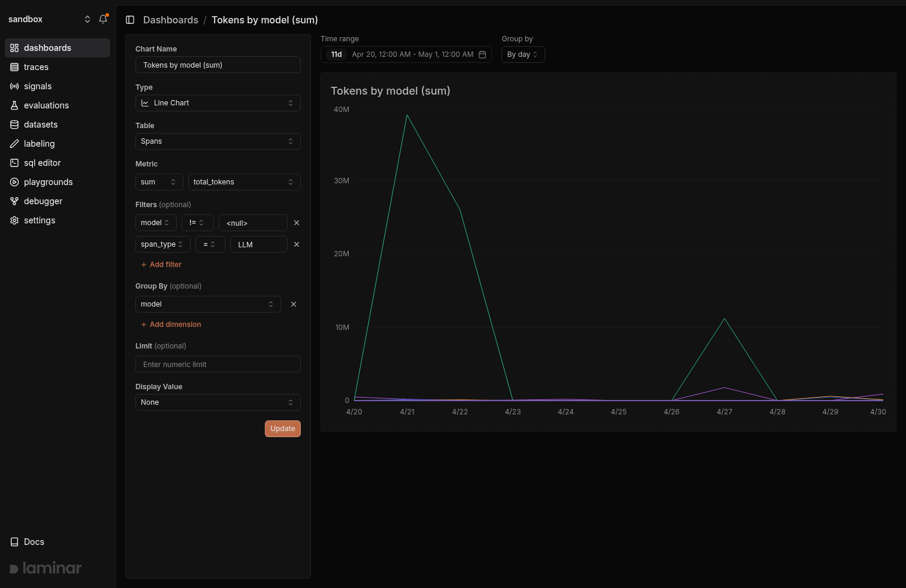Click the datasets database icon
The height and width of the screenshot is (588, 906).
click(x=14, y=125)
